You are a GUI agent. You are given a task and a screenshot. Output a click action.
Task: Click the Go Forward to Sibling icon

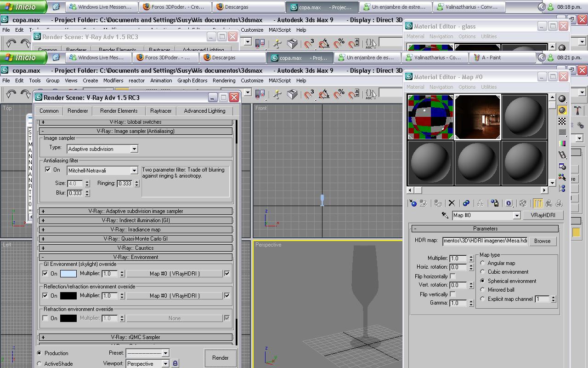click(x=559, y=203)
